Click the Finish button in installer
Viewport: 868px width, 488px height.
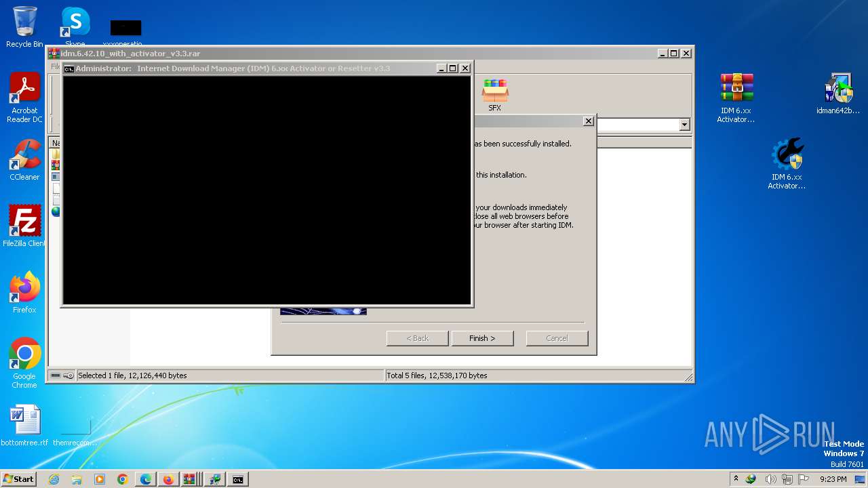482,338
